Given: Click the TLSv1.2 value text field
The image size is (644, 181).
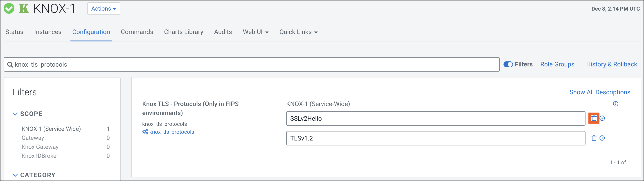Looking at the screenshot, I should click(x=435, y=138).
